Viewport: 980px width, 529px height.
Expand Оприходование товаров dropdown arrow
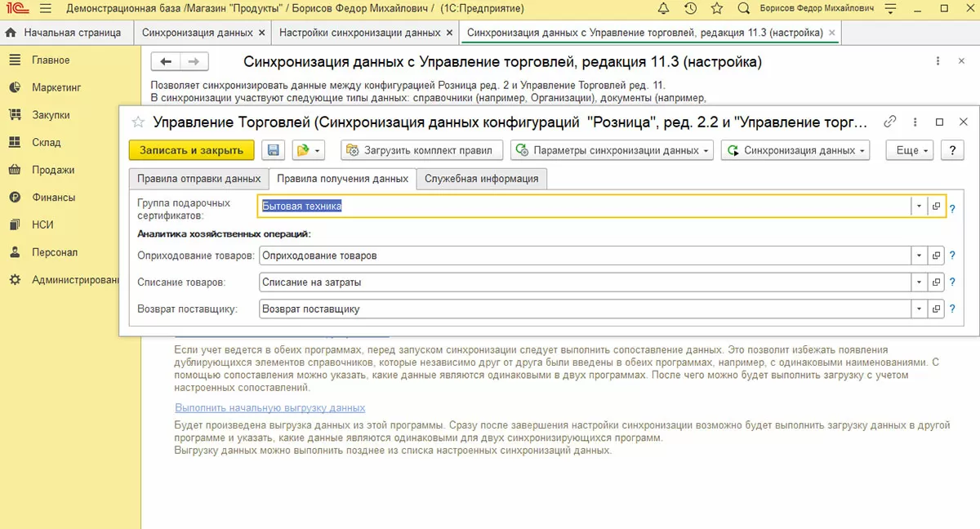[920, 256]
